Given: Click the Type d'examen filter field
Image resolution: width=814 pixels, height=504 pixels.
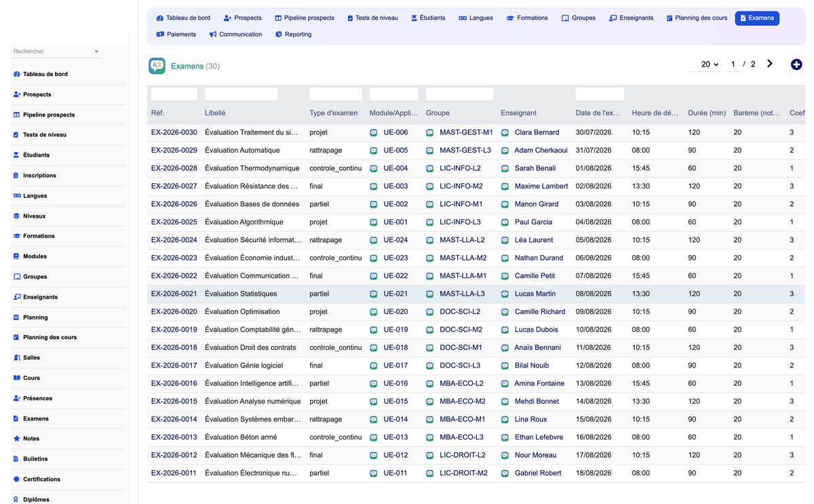Looking at the screenshot, I should (336, 94).
